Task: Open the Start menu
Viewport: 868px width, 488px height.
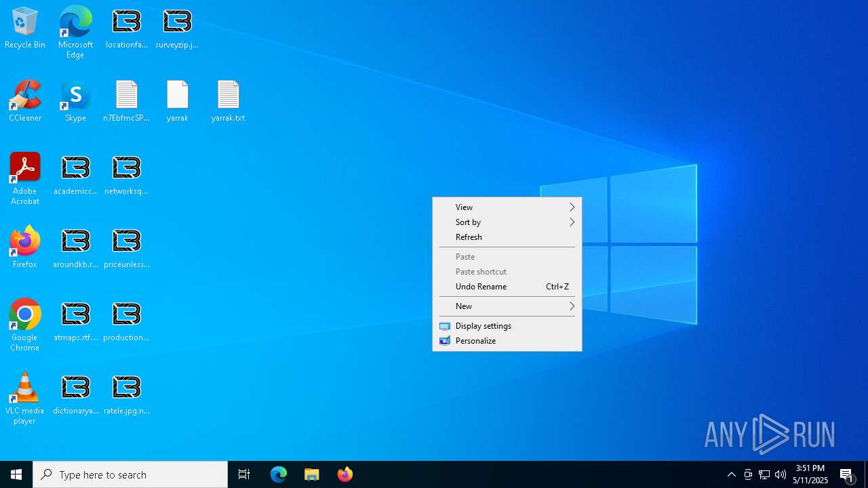Action: pyautogui.click(x=16, y=474)
